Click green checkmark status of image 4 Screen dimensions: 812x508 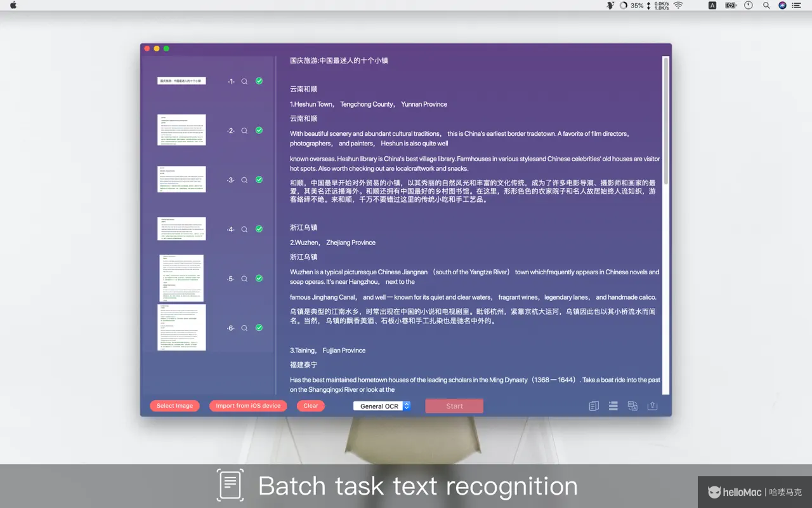pyautogui.click(x=259, y=229)
